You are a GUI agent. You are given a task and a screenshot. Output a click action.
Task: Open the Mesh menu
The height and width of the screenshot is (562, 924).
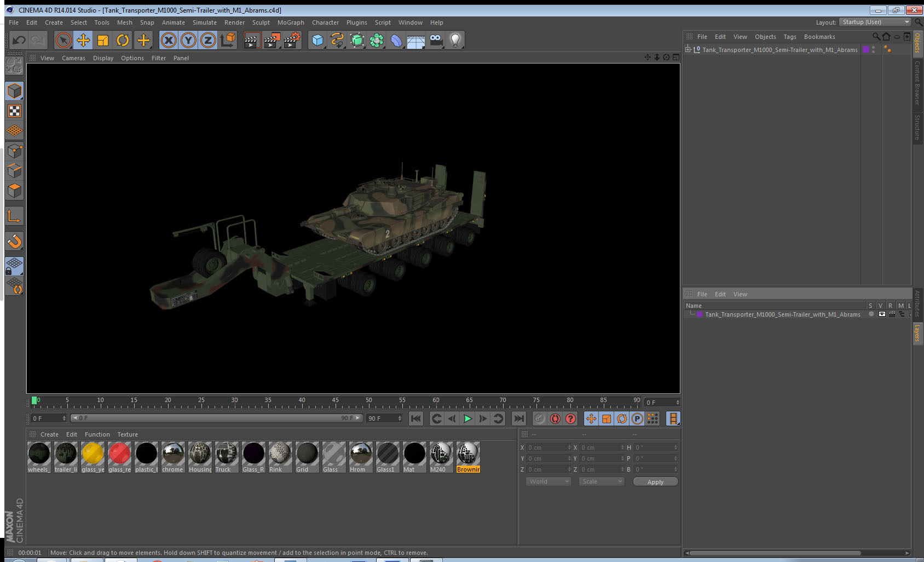coord(125,22)
